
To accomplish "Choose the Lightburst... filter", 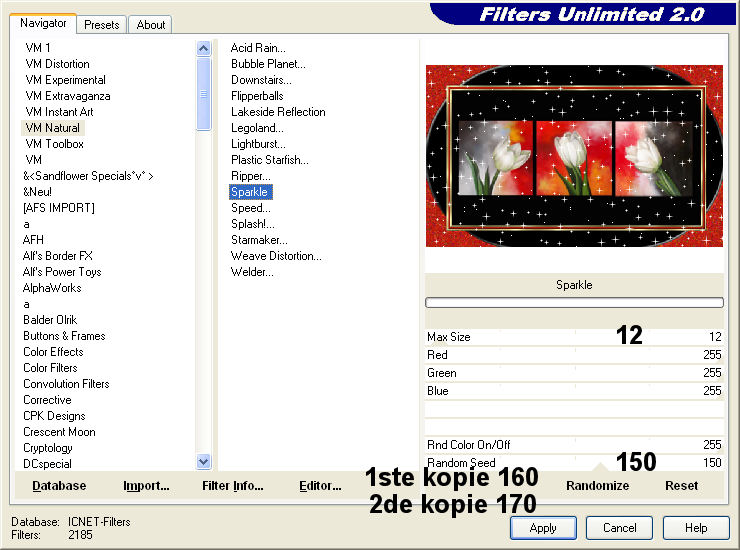I will pos(258,144).
